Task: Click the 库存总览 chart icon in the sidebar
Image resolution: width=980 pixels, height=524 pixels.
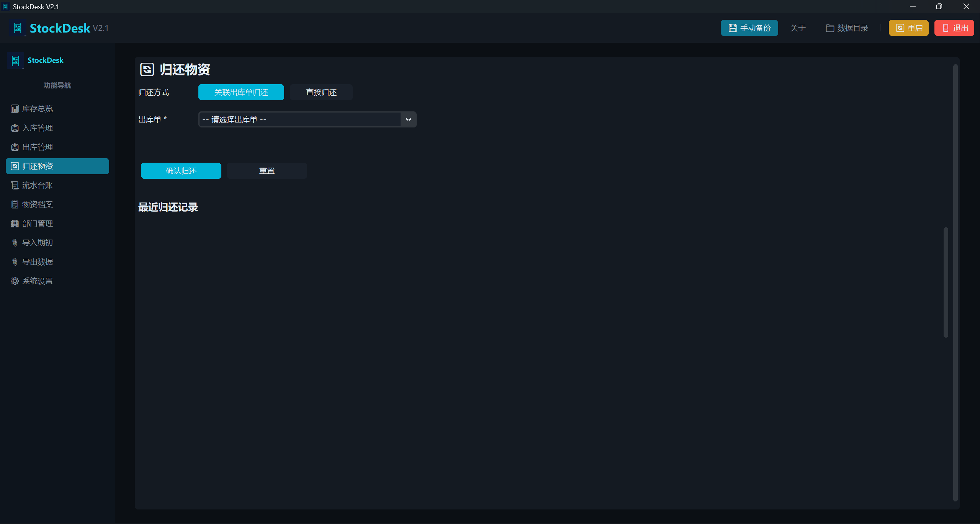Action: [x=15, y=109]
